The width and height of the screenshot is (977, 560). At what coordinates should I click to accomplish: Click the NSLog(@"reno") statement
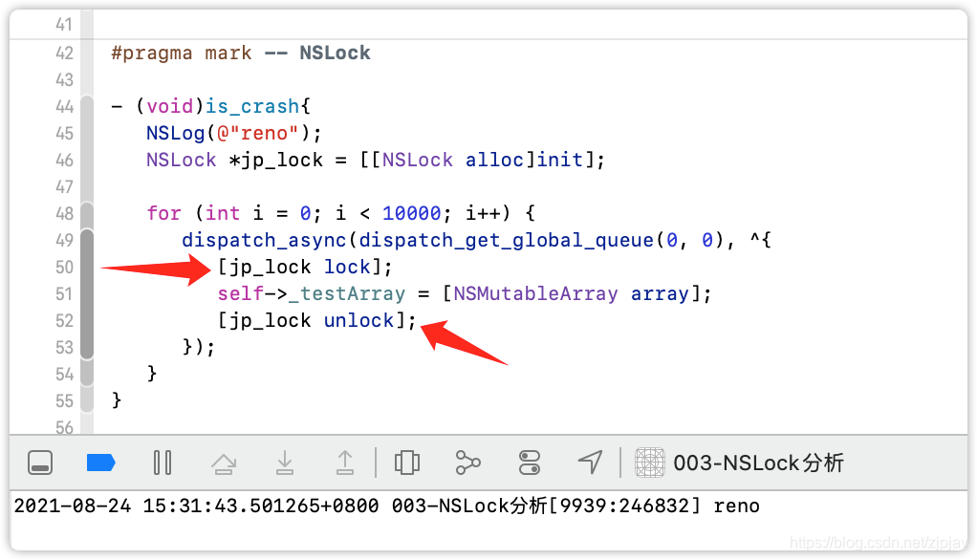pyautogui.click(x=233, y=133)
